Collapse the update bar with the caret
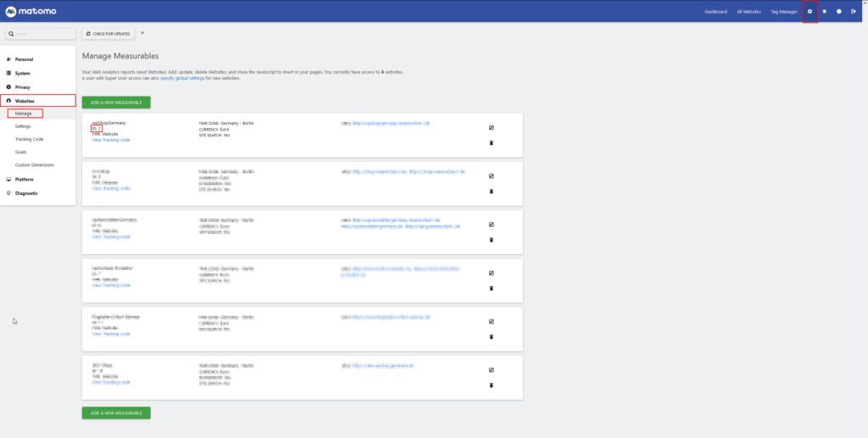Image resolution: width=868 pixels, height=438 pixels. (142, 33)
